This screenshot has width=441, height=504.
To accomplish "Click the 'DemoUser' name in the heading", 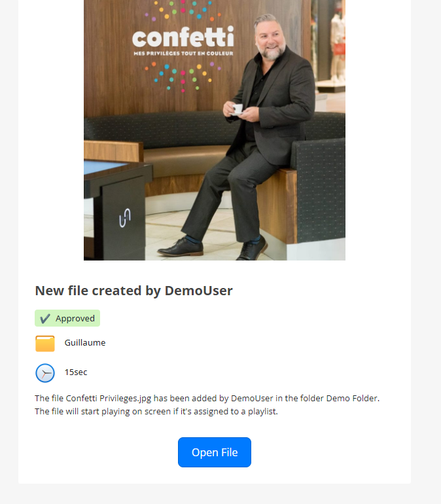I will click(x=198, y=291).
